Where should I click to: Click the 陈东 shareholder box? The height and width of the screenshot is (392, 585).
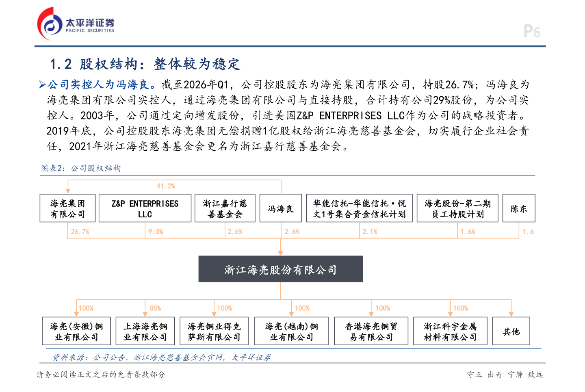[519, 208]
